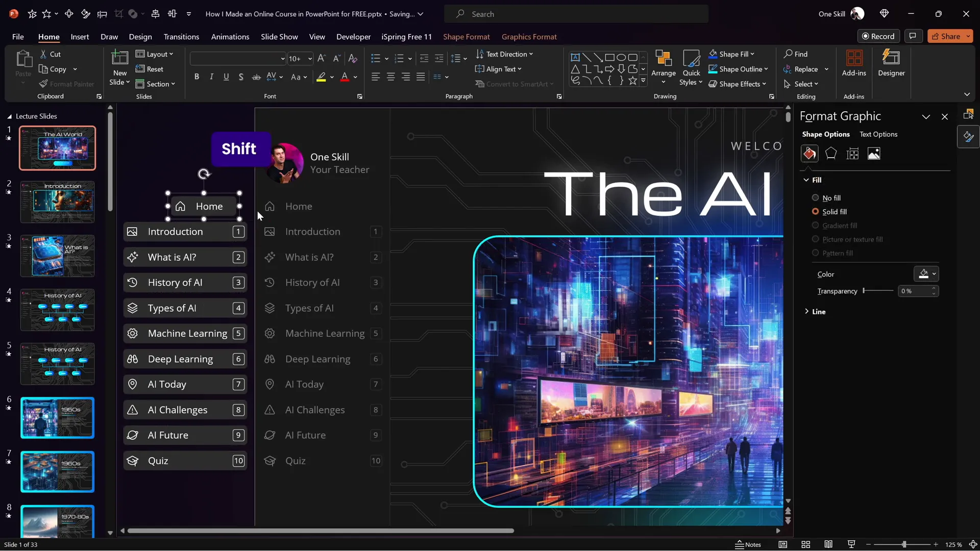This screenshot has width=980, height=551.
Task: Switch to Slide Sorter view icon
Action: tap(806, 544)
